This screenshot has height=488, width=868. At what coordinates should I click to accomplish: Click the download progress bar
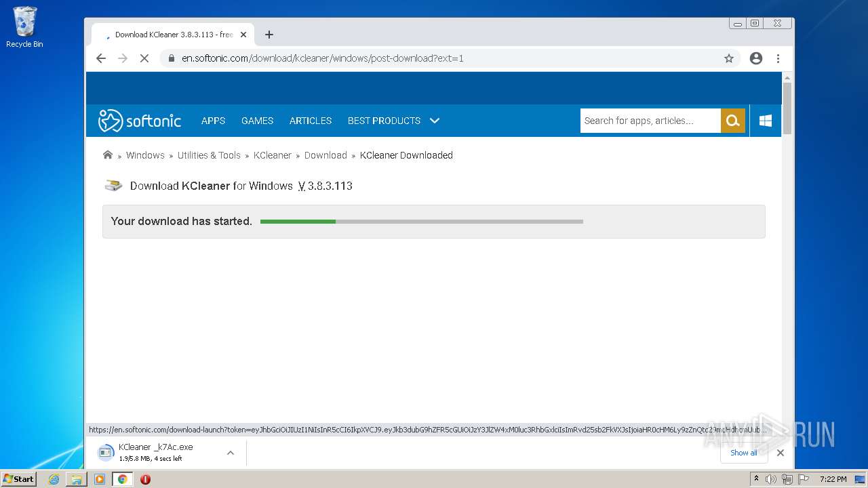coord(422,222)
